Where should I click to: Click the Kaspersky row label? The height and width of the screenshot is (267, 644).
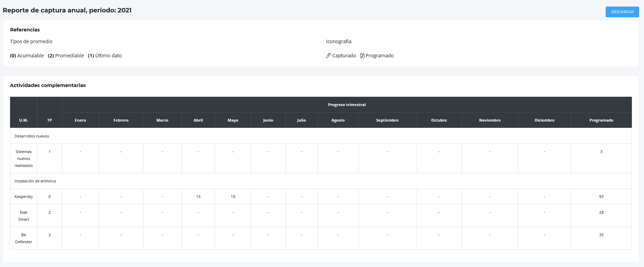[23, 197]
